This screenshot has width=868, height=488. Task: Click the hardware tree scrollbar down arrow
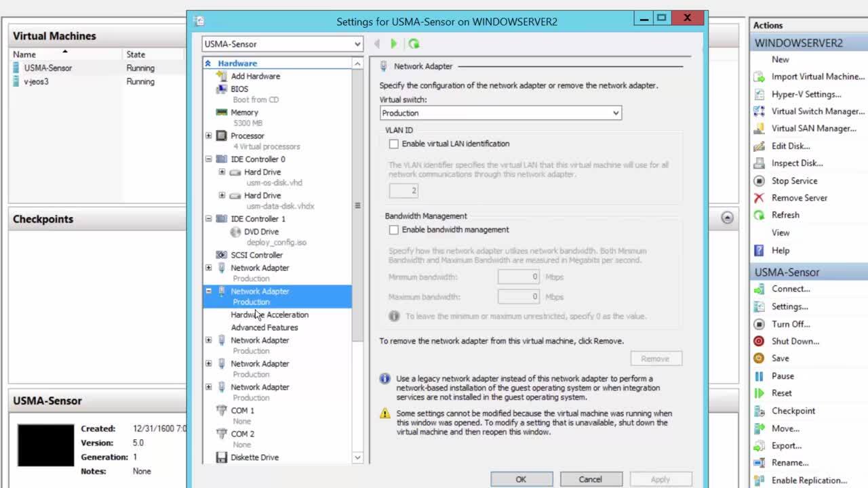[x=357, y=457]
